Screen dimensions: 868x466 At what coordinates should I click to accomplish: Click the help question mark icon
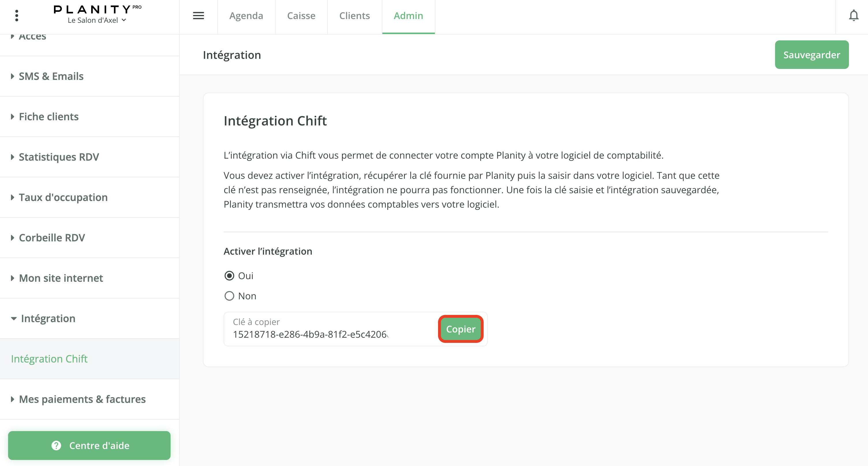coord(56,446)
